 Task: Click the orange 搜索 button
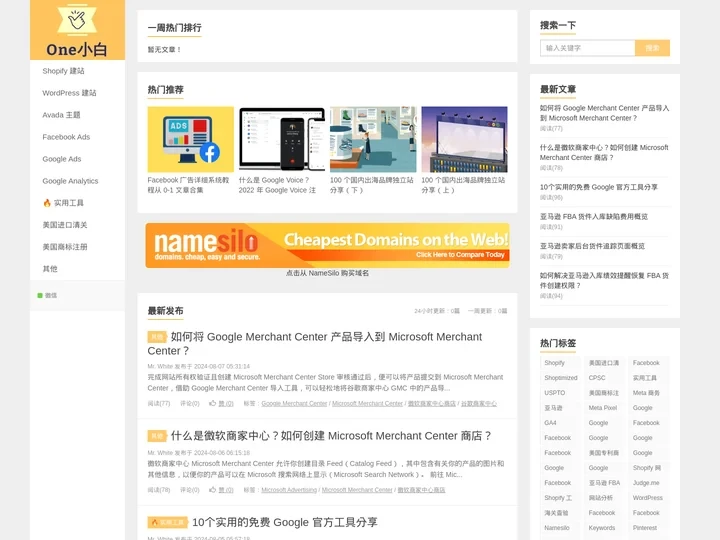652,48
